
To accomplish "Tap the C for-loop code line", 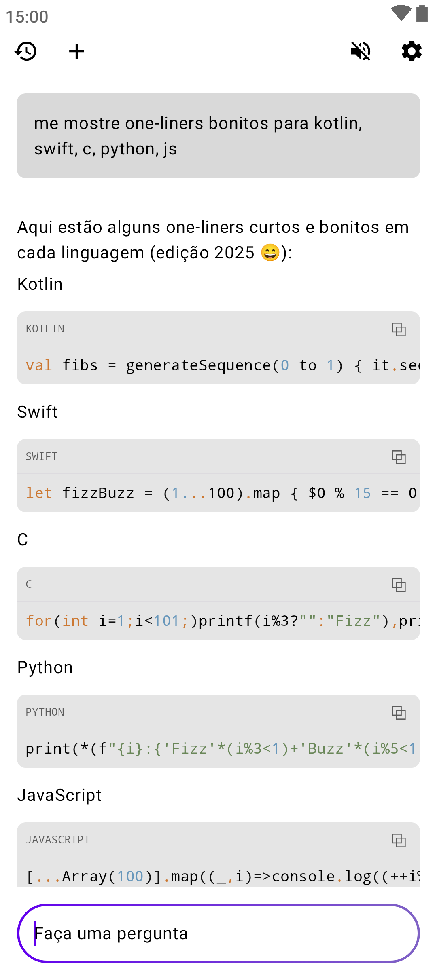I will coord(218,621).
